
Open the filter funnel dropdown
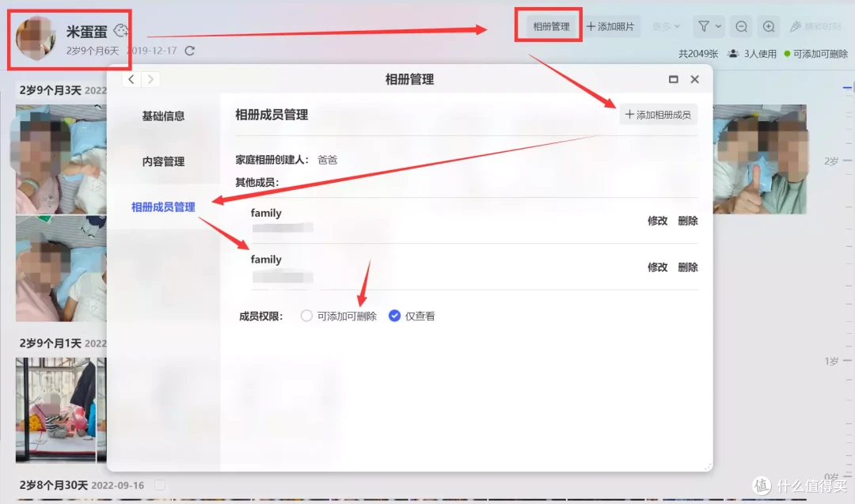coord(709,26)
